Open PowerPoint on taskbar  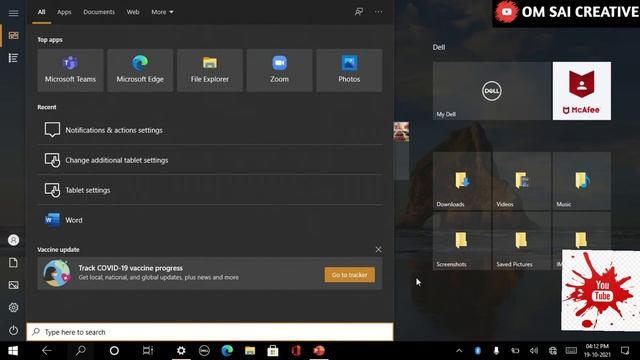[319, 351]
